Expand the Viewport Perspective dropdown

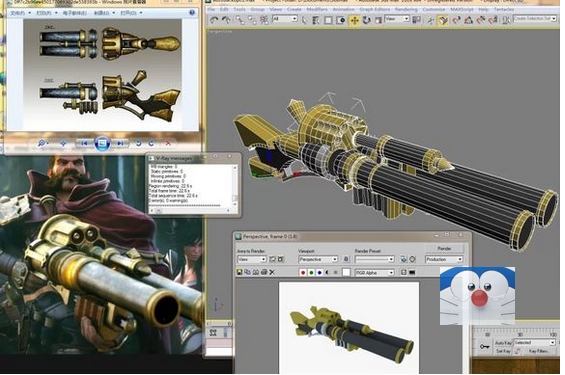click(x=318, y=259)
